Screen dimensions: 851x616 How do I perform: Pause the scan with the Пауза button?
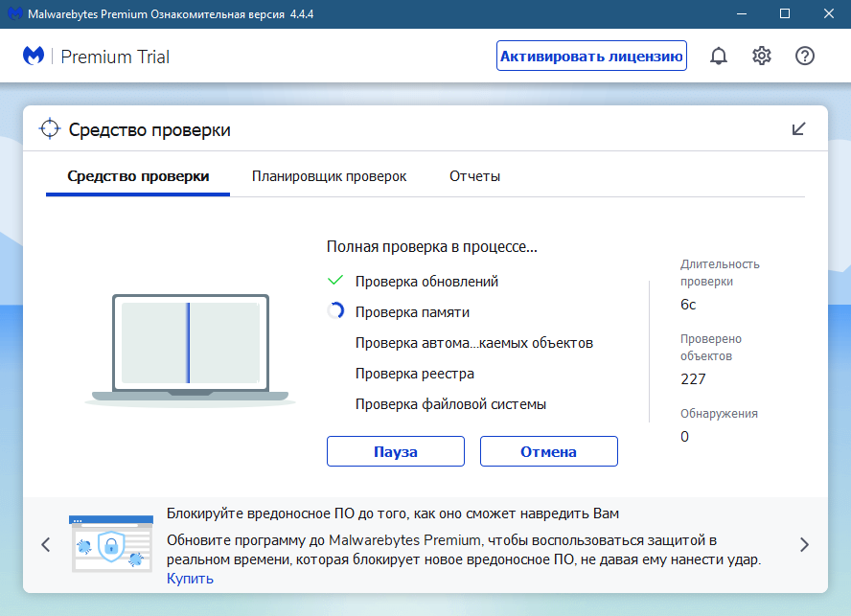[396, 451]
